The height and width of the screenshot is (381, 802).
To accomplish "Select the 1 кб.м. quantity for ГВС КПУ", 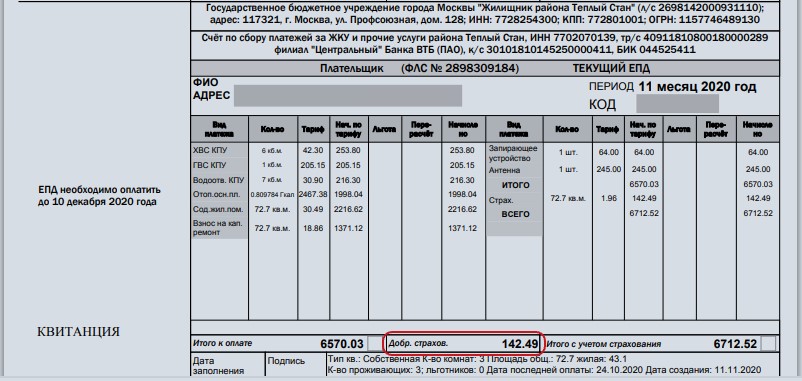I will coord(273,166).
